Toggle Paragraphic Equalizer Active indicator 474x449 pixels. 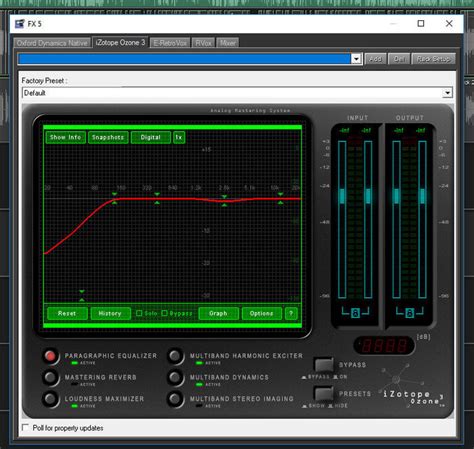(x=74, y=363)
